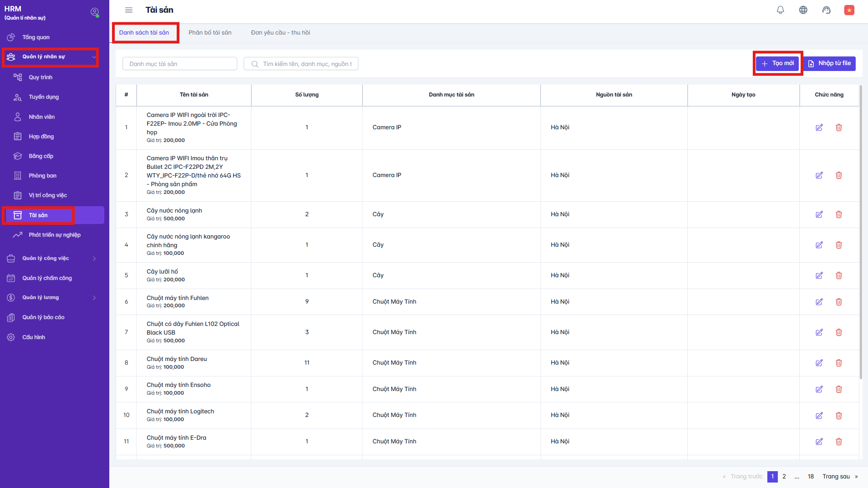Toggle the hamburger sidebar menu icon
The width and height of the screenshot is (868, 488).
[x=129, y=10]
